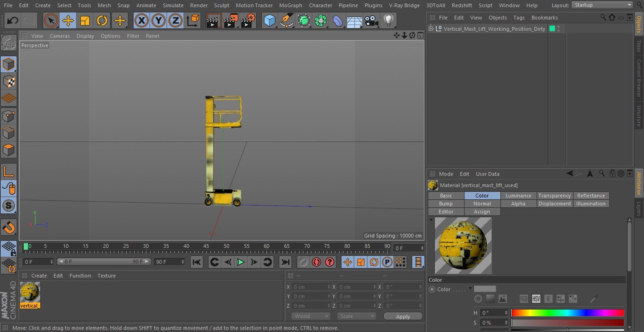Toggle Z axis lock
Viewport: 644px width, 332px height.
pos(175,21)
